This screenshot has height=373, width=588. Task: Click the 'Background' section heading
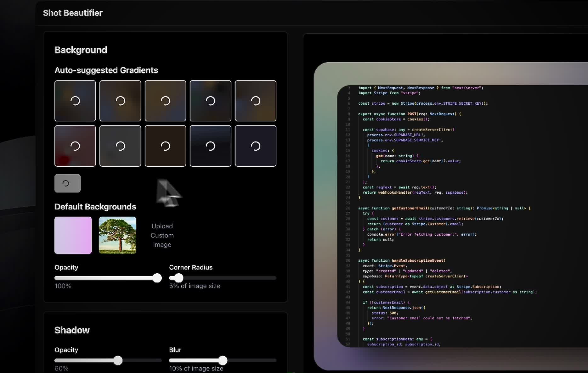click(81, 50)
